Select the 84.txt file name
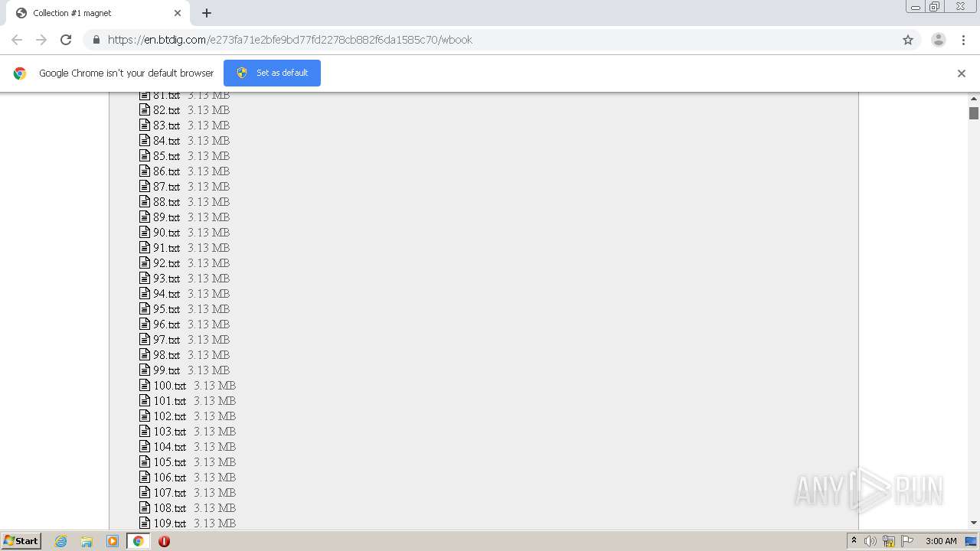The image size is (980, 551). tap(166, 141)
